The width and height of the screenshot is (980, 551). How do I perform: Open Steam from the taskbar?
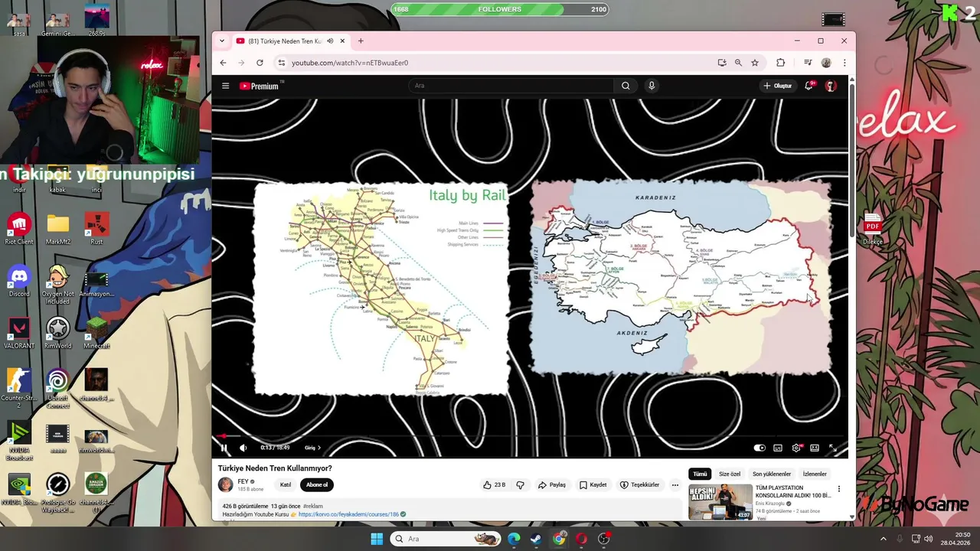pos(536,539)
